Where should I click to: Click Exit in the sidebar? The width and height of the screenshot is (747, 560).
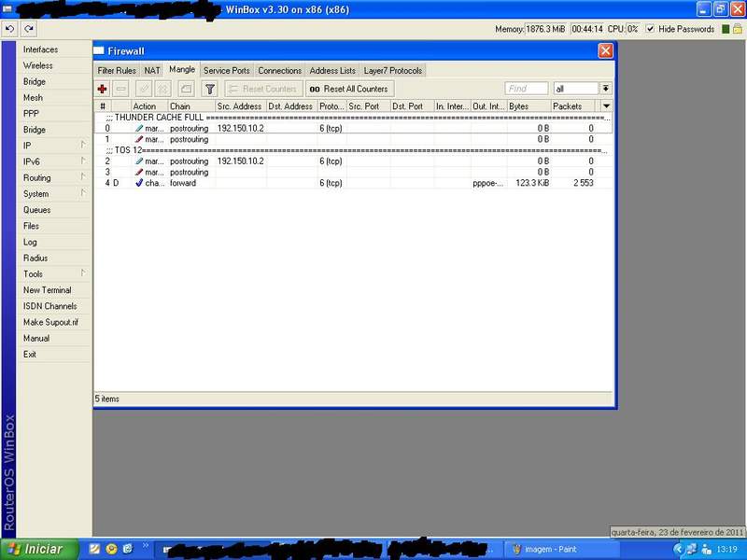pos(54,355)
